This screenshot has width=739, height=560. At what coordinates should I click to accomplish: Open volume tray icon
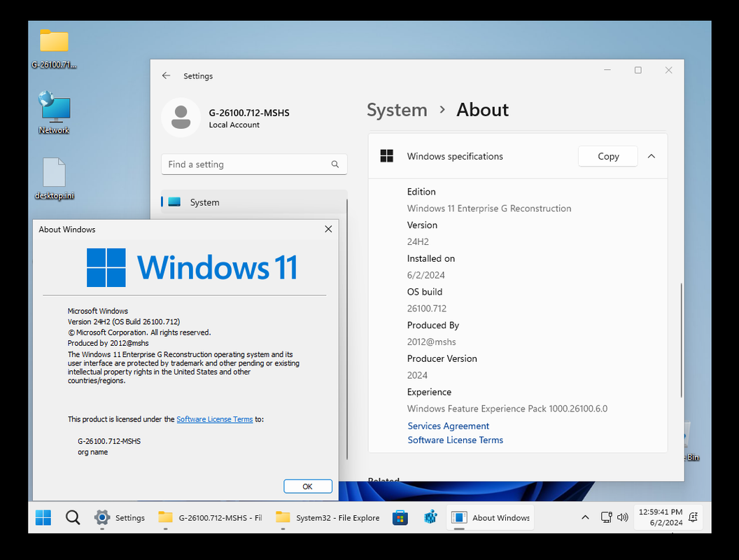(623, 517)
